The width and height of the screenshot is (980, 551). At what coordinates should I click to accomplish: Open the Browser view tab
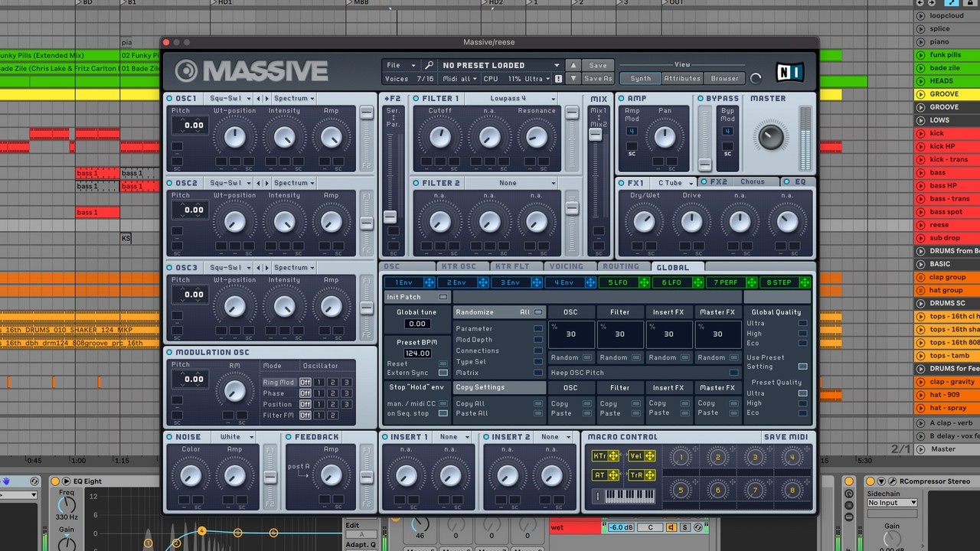point(724,78)
